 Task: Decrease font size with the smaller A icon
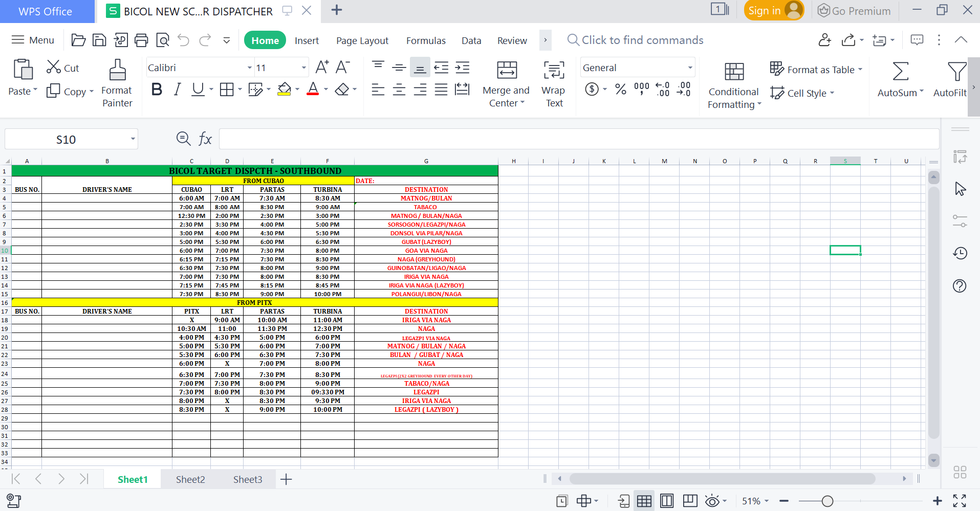[342, 67]
